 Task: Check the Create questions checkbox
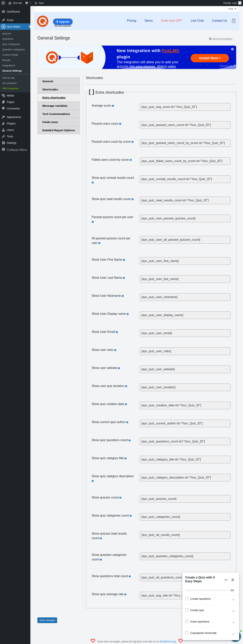pyautogui.click(x=187, y=598)
